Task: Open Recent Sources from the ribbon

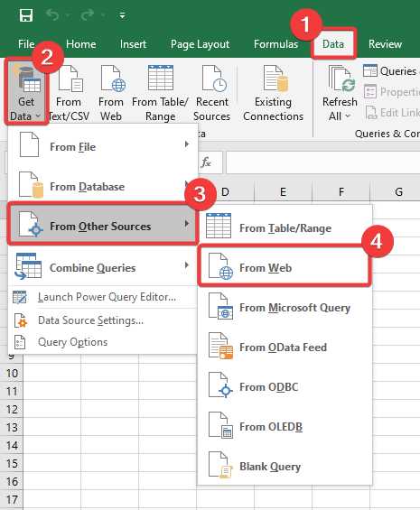Action: (211, 93)
